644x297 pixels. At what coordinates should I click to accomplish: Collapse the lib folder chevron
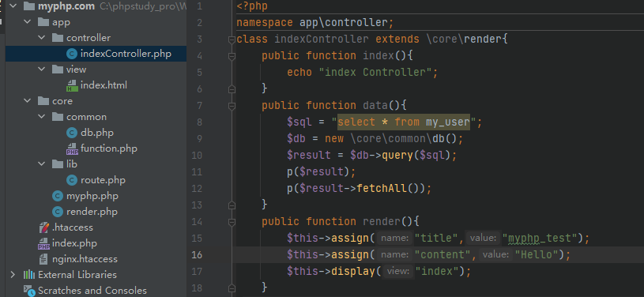[41, 164]
